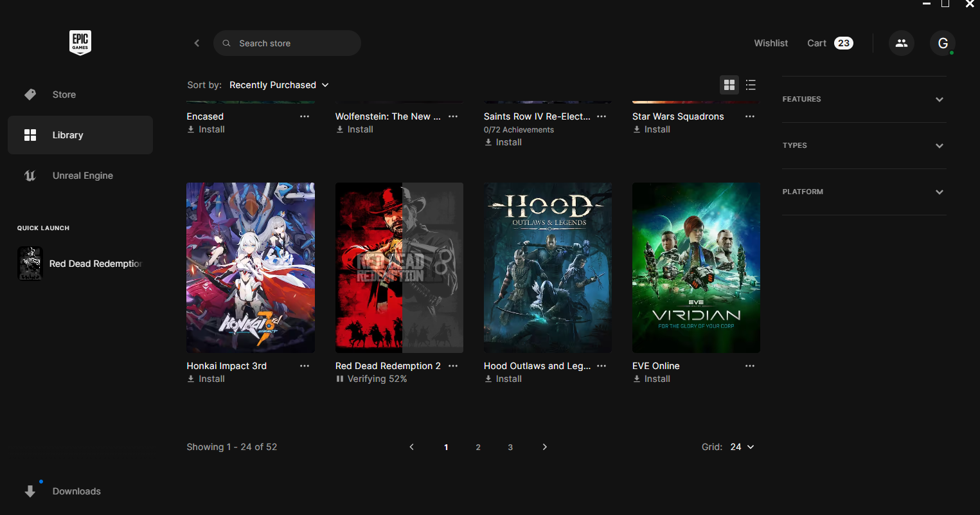The image size is (980, 515).
Task: Open the Wishlist
Action: [771, 43]
